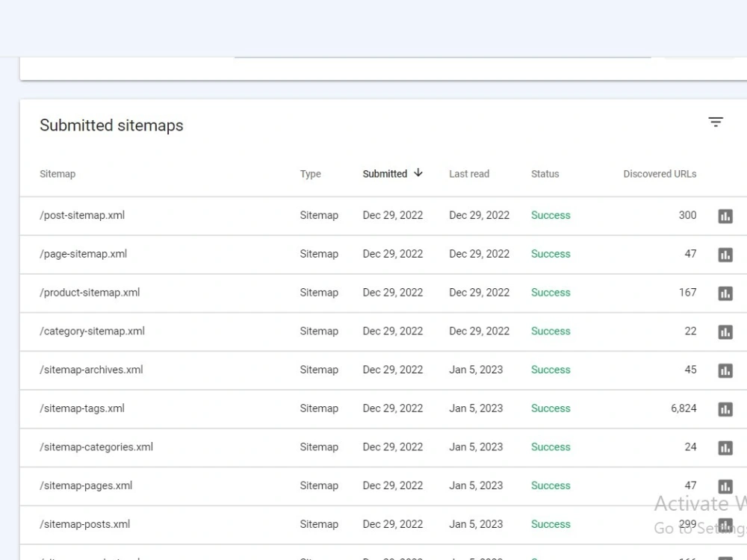Screen dimensions: 747x560
Task: Click the Type column header
Action: click(310, 174)
